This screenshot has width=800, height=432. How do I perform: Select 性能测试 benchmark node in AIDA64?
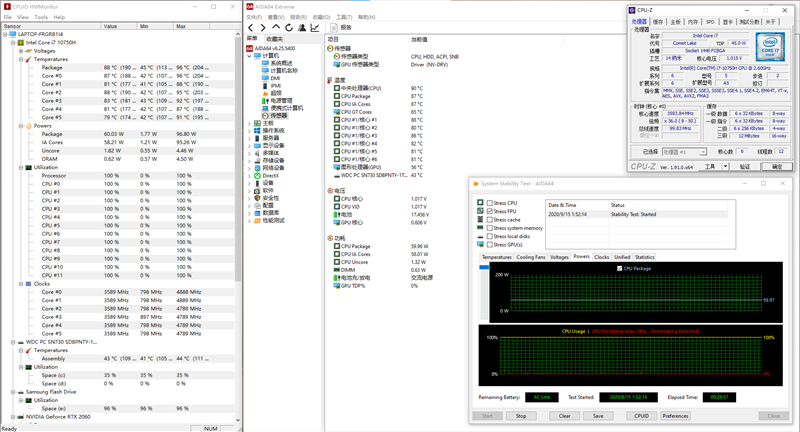click(x=273, y=220)
